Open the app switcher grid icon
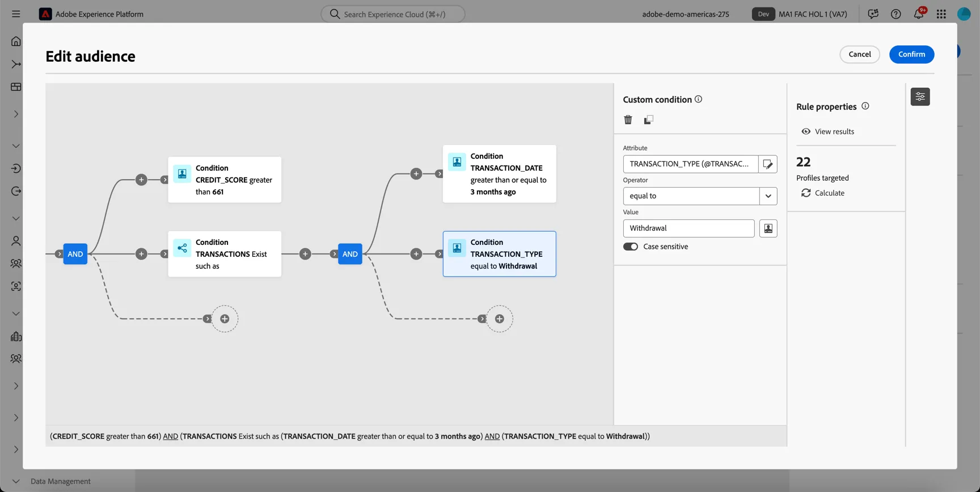The width and height of the screenshot is (980, 492). (941, 14)
